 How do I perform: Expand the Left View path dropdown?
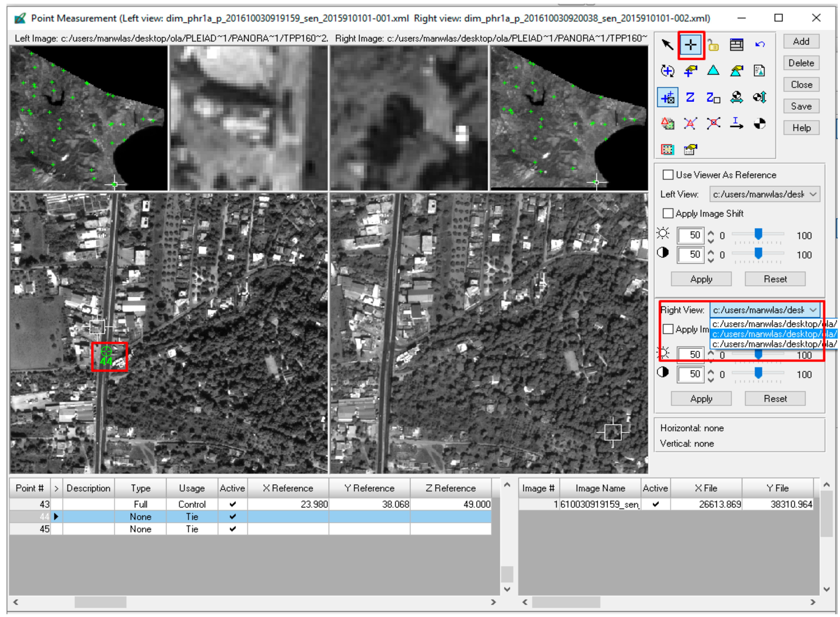click(x=813, y=194)
